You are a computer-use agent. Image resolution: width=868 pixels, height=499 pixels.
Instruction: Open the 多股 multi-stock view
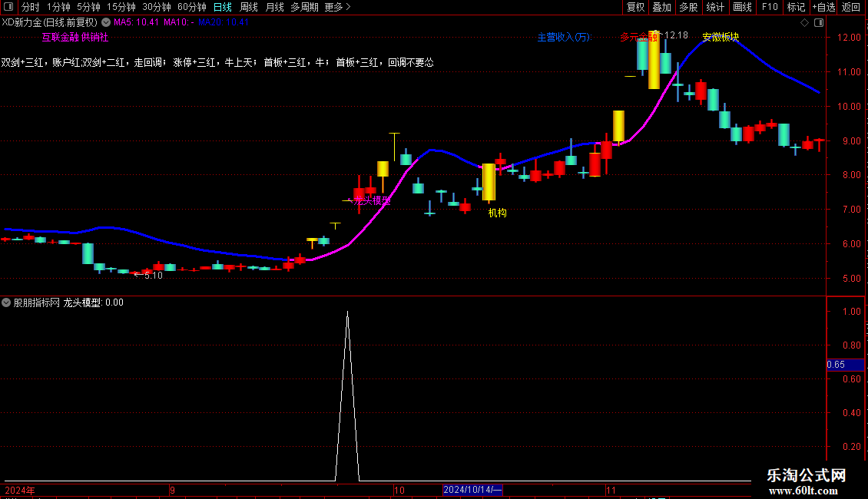688,7
